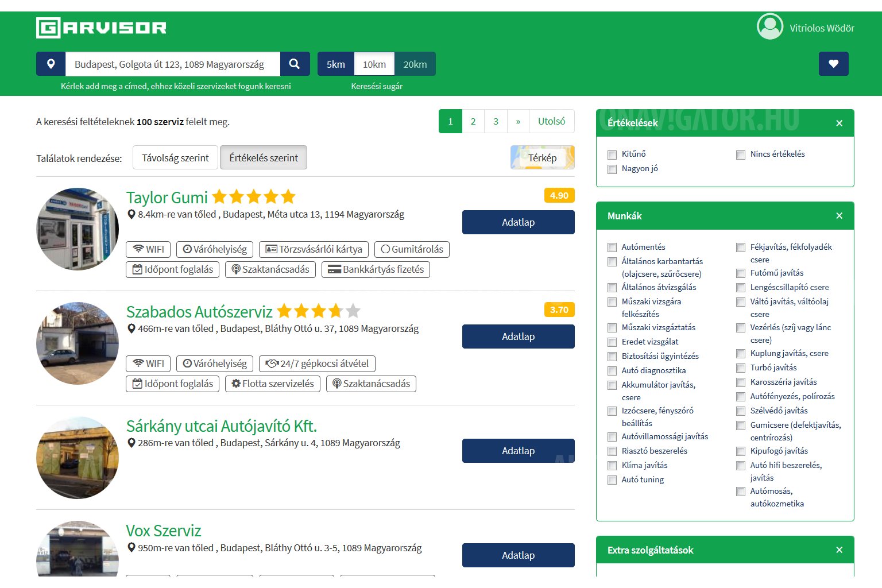Viewport: 882px width, 588px height.
Task: Click the user avatar icon
Action: 769,27
